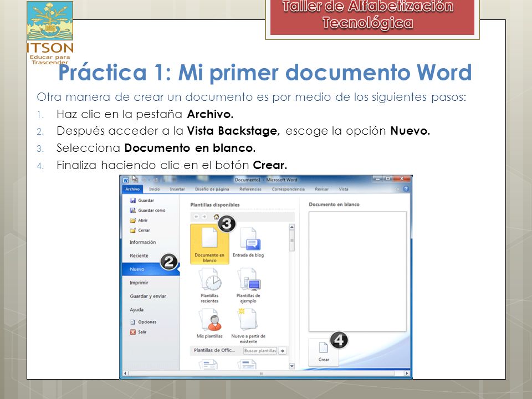Switch to the Inicio ribbon tab
Viewport: 532px width, 399px height.
[155, 189]
